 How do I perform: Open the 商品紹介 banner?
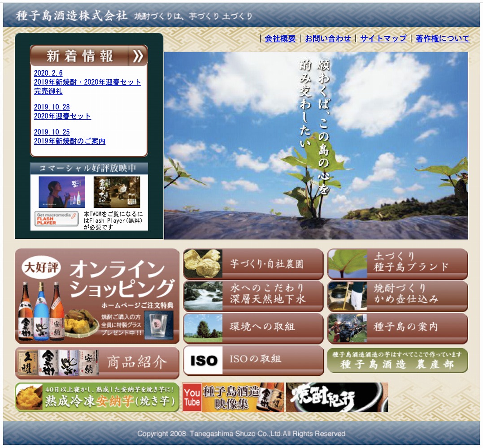click(x=97, y=363)
